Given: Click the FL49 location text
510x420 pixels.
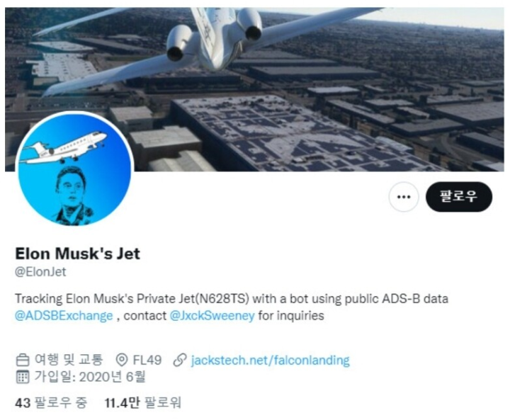Looking at the screenshot, I should pyautogui.click(x=147, y=360).
